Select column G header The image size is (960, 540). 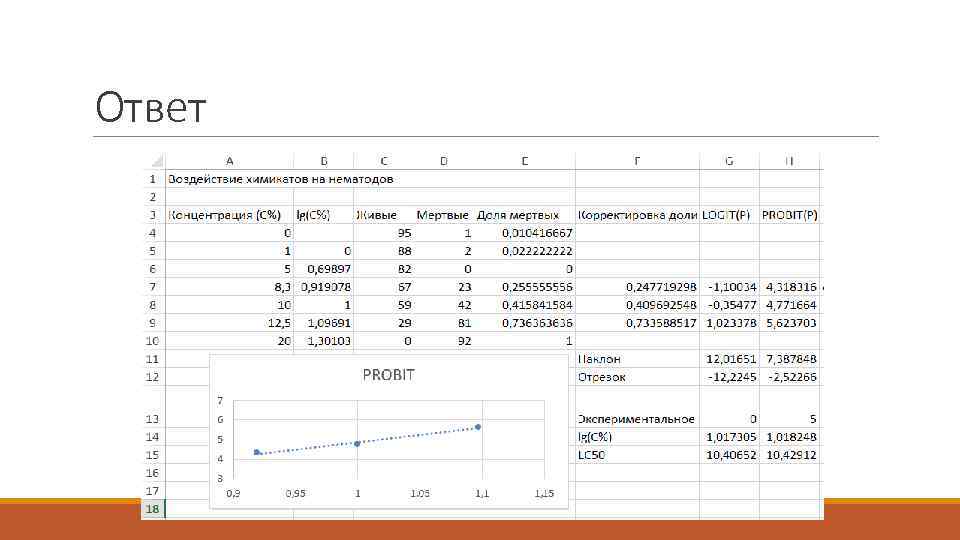pyautogui.click(x=729, y=161)
